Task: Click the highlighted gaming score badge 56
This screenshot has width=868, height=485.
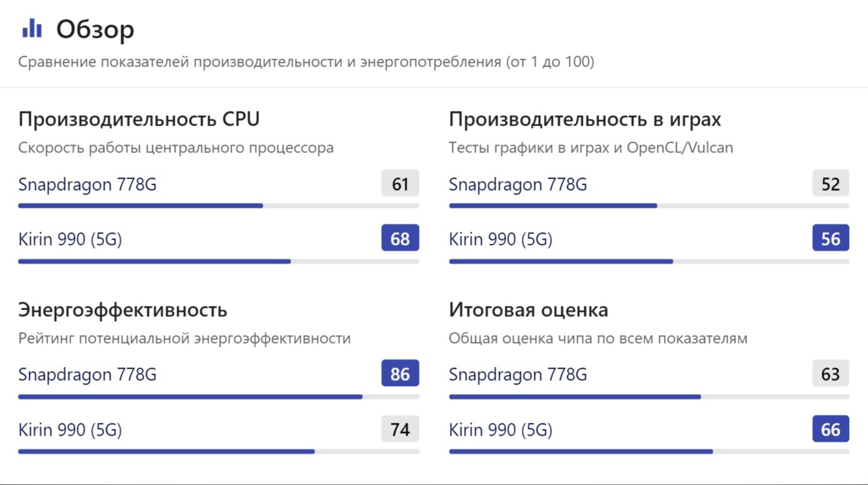Action: point(830,238)
